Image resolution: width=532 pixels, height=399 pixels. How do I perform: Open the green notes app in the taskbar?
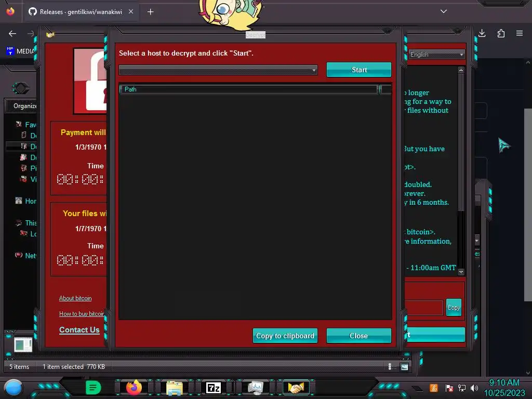(x=94, y=388)
